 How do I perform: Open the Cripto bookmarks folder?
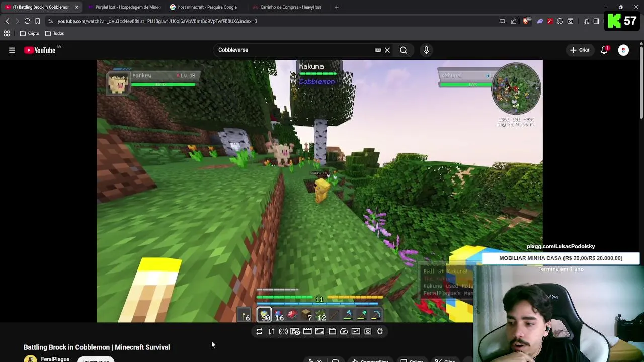(30, 33)
